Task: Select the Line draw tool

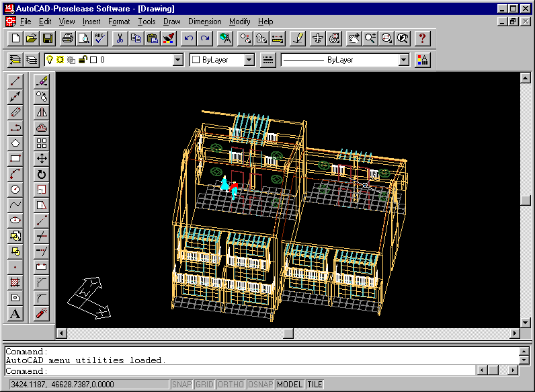Action: click(15, 81)
